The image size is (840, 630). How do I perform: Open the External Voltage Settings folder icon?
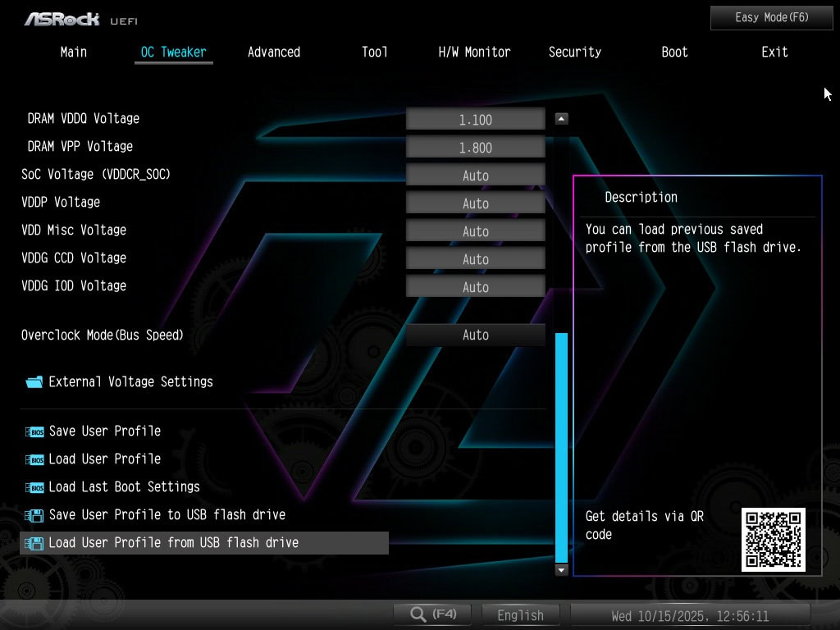point(34,382)
